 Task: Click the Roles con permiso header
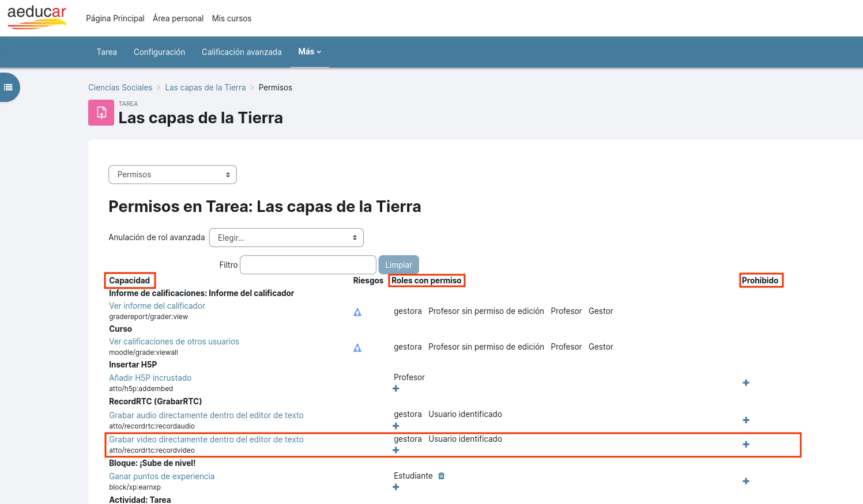427,281
